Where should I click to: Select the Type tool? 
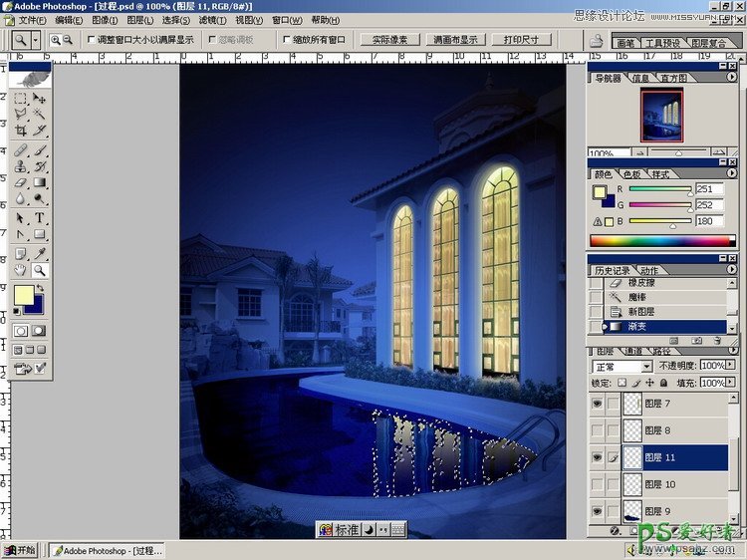40,218
